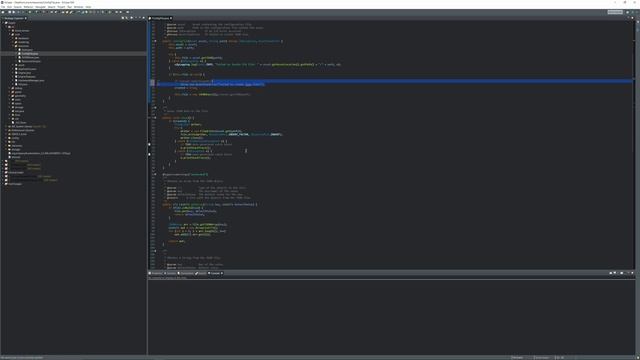
Task: Minimize the Console view
Action: click(629, 273)
